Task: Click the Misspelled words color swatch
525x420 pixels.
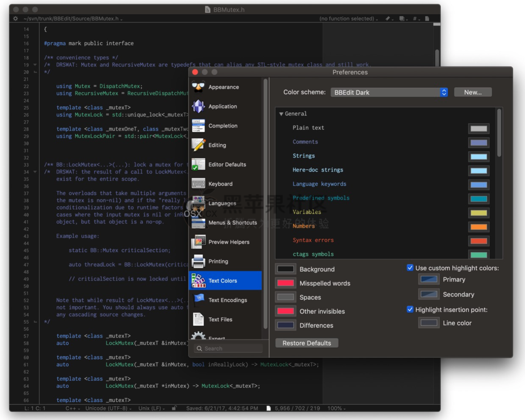Action: [285, 283]
